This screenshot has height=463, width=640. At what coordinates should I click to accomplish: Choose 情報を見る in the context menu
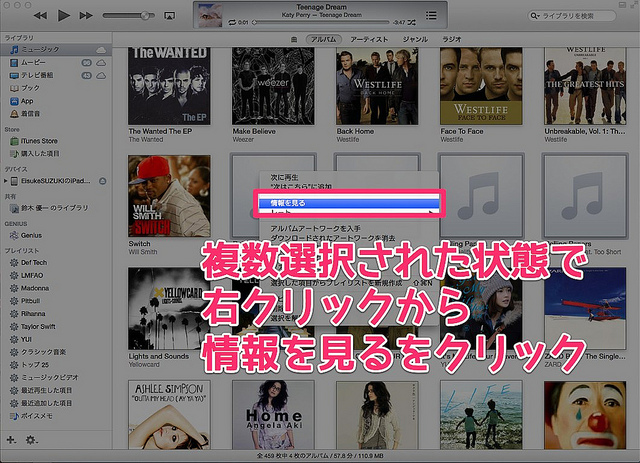(349, 203)
